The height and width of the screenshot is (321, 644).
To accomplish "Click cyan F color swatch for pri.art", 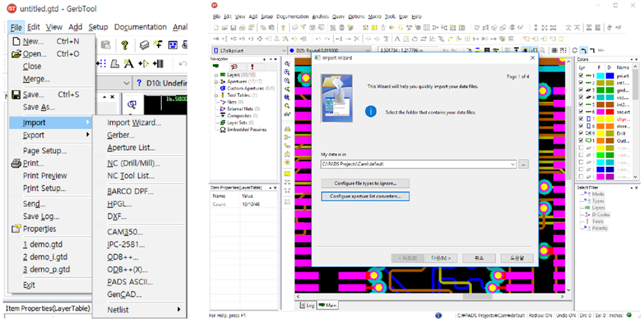I will 600,76.
